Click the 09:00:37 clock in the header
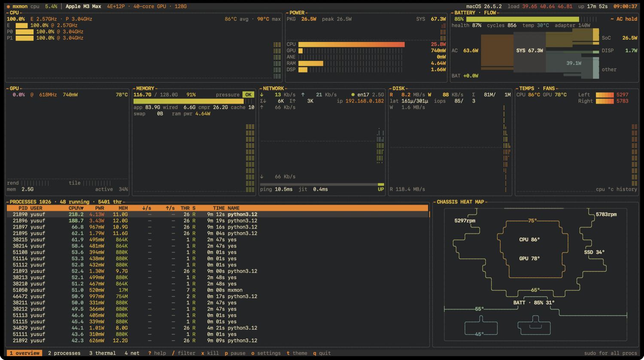Screen dimensions: 644x360 point(625,6)
